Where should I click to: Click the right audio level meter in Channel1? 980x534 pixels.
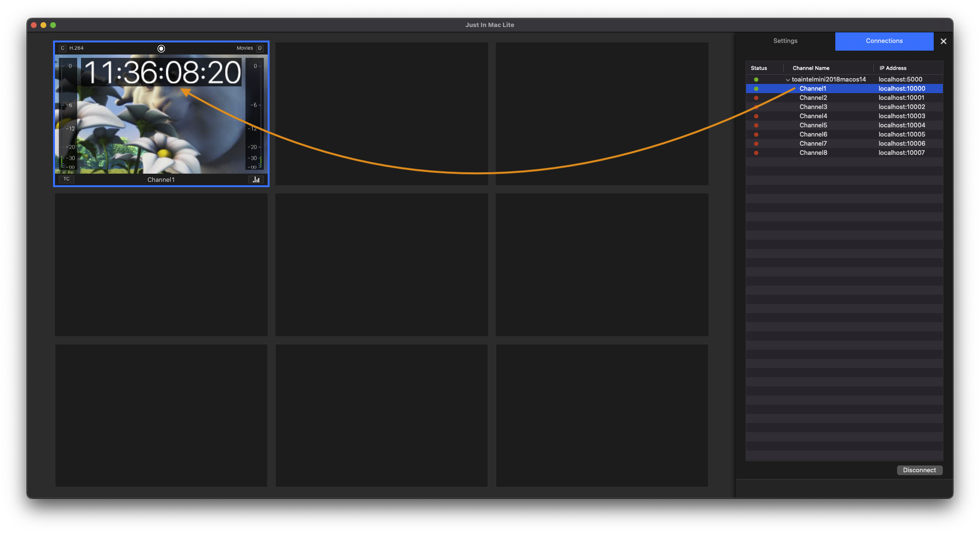(255, 114)
